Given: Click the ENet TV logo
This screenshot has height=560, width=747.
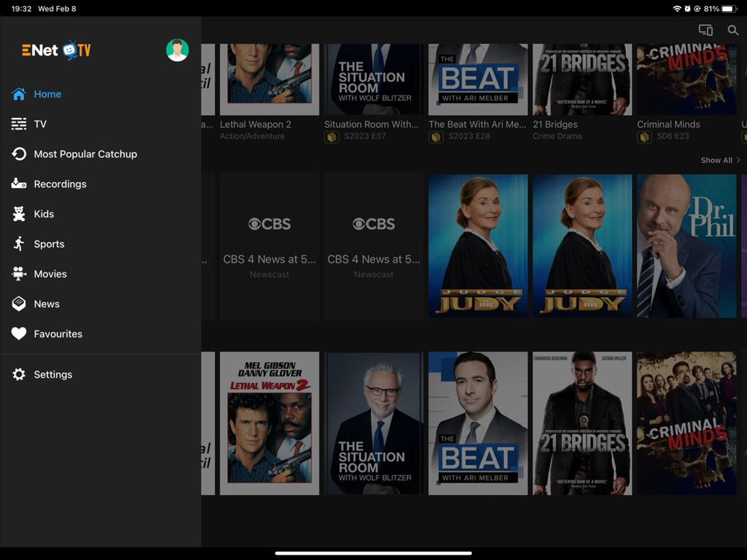Looking at the screenshot, I should point(56,50).
